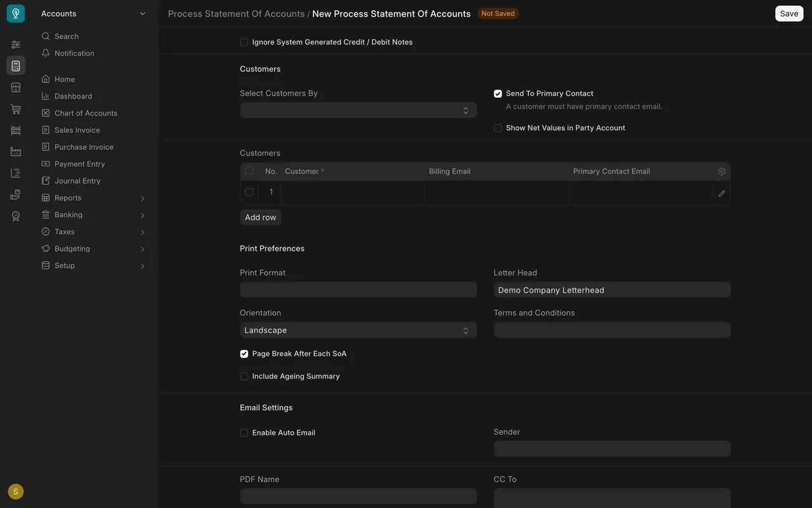The image size is (812, 508).
Task: Click the user avatar labeled S
Action: [x=16, y=491]
